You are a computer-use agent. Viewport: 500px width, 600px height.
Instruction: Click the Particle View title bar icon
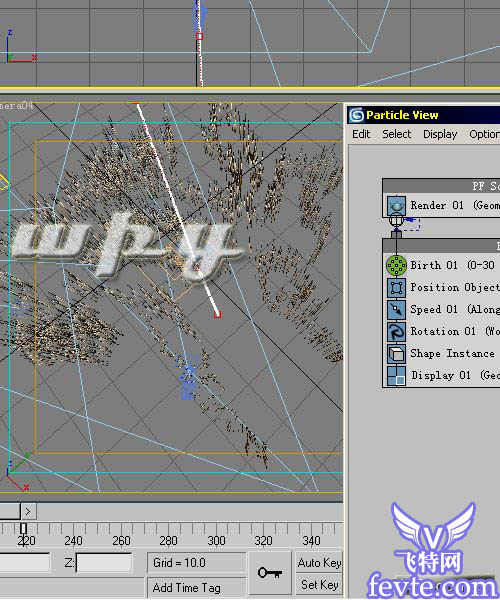click(357, 115)
